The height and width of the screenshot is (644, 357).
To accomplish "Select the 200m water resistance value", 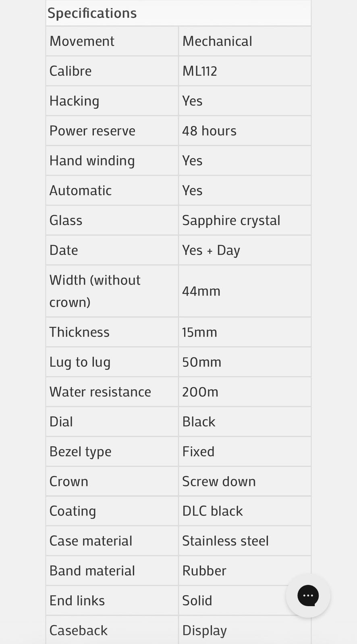I will pyautogui.click(x=200, y=392).
